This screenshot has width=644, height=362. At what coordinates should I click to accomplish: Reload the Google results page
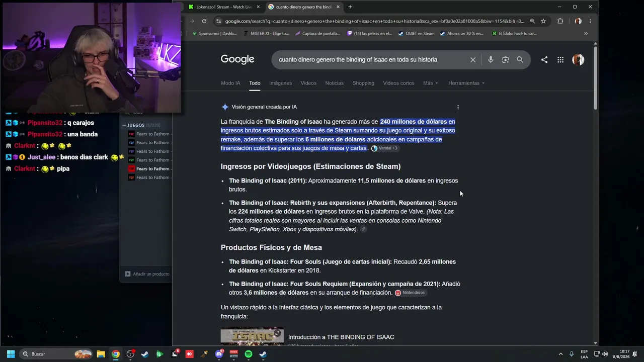pos(204,21)
